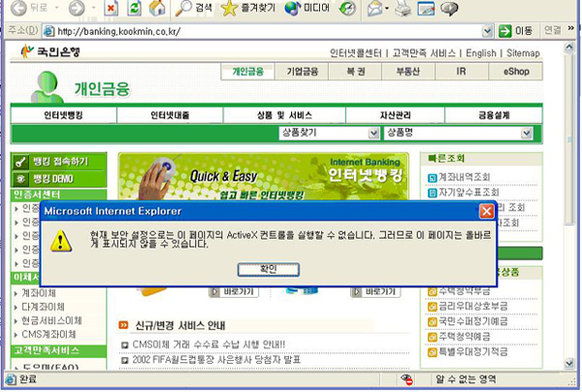Click the 완료 status bar page icon
582x392 pixels.
coord(11,379)
